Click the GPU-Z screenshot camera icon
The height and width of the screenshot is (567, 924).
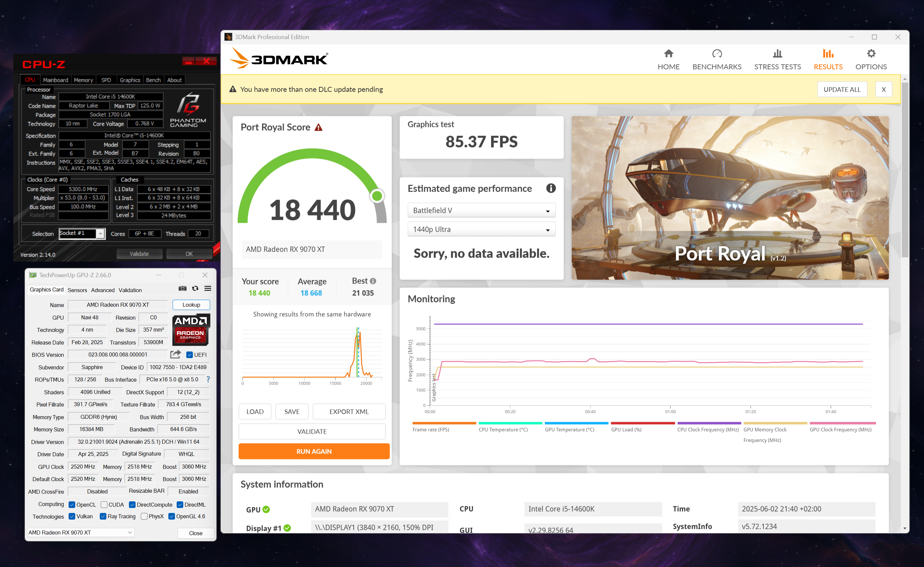pyautogui.click(x=182, y=288)
